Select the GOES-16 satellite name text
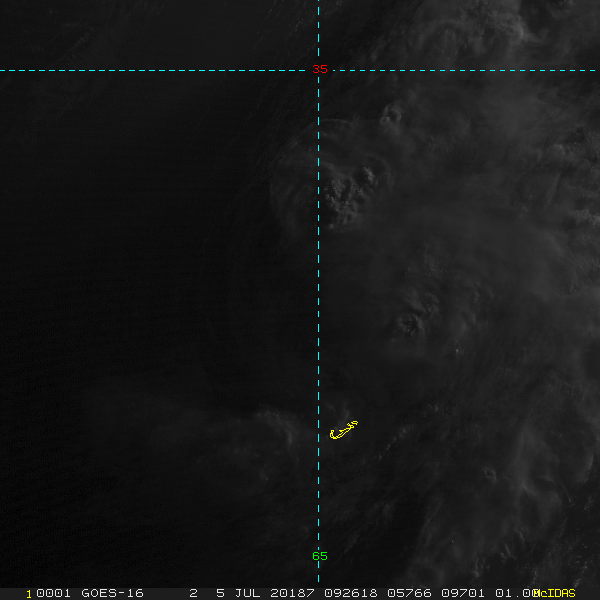Screen dimensions: 600x600 click(112, 593)
